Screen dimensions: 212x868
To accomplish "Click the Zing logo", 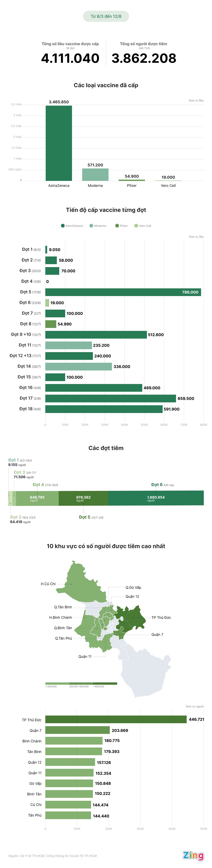I will 193,855.
